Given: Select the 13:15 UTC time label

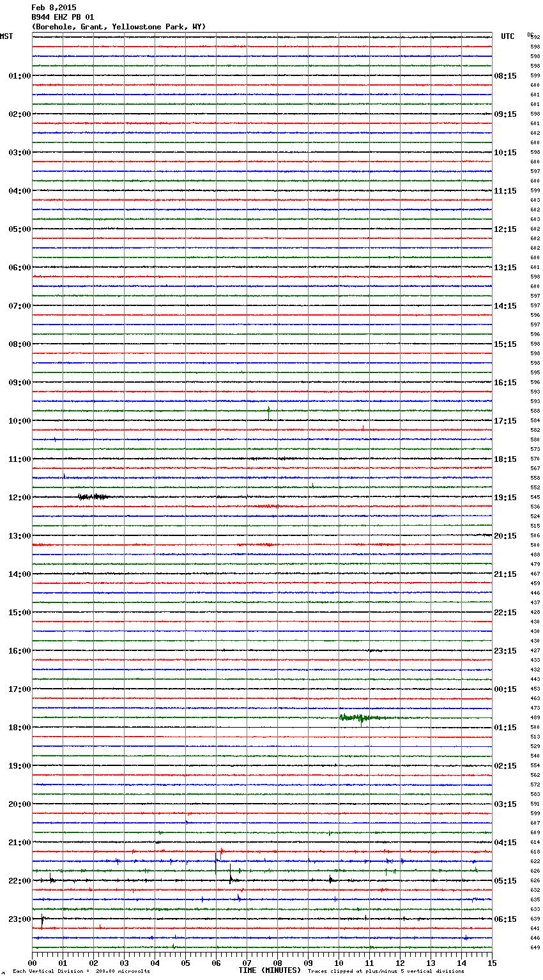Looking at the screenshot, I should [x=505, y=268].
